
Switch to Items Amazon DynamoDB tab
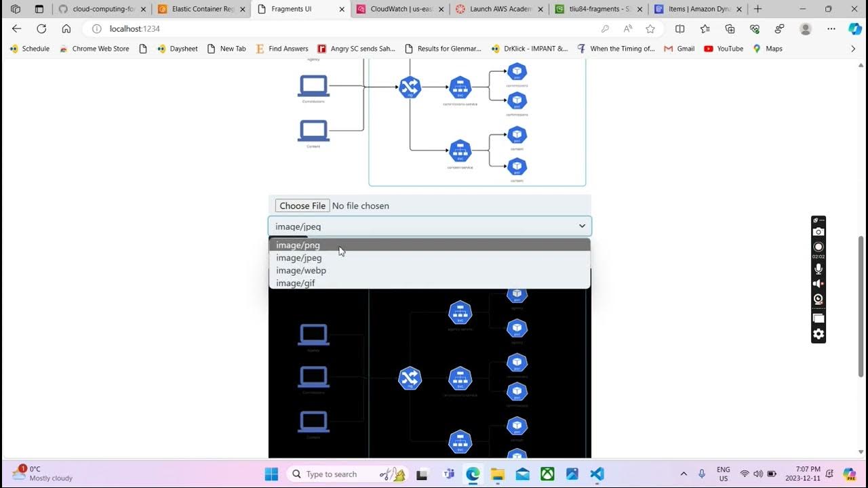click(x=697, y=9)
